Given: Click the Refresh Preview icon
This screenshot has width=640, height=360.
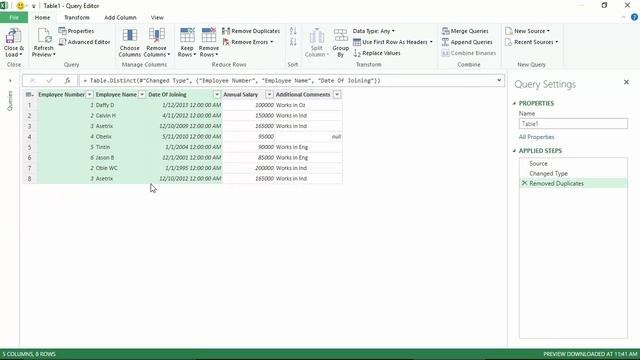Looking at the screenshot, I should point(43,36).
